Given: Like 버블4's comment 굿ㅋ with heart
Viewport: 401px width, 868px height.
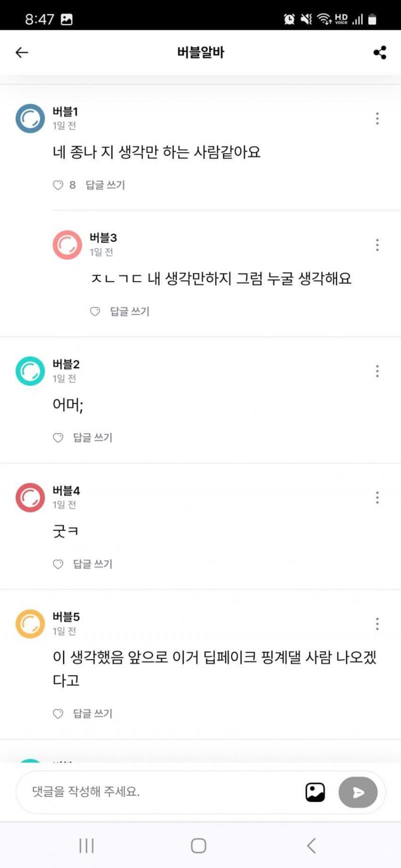Looking at the screenshot, I should click(x=58, y=564).
